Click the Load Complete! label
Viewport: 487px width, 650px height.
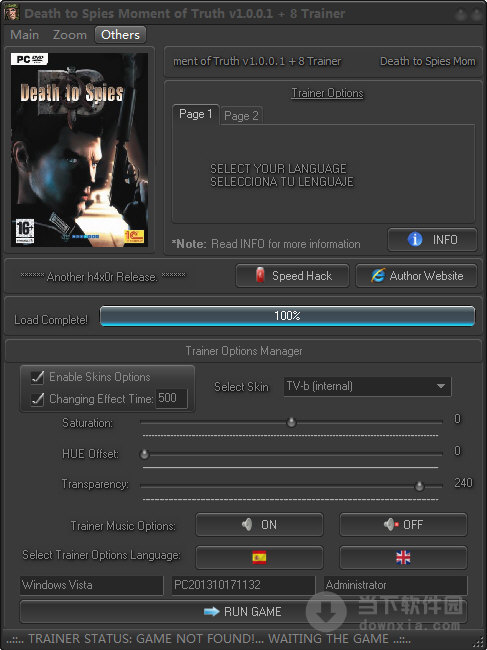51,320
